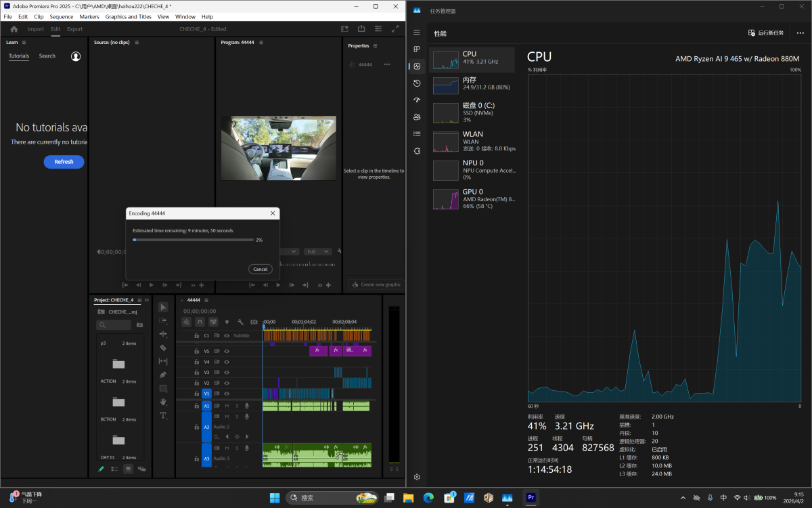This screenshot has width=812, height=508.
Task: Open Task Manager app history icon
Action: [417, 83]
